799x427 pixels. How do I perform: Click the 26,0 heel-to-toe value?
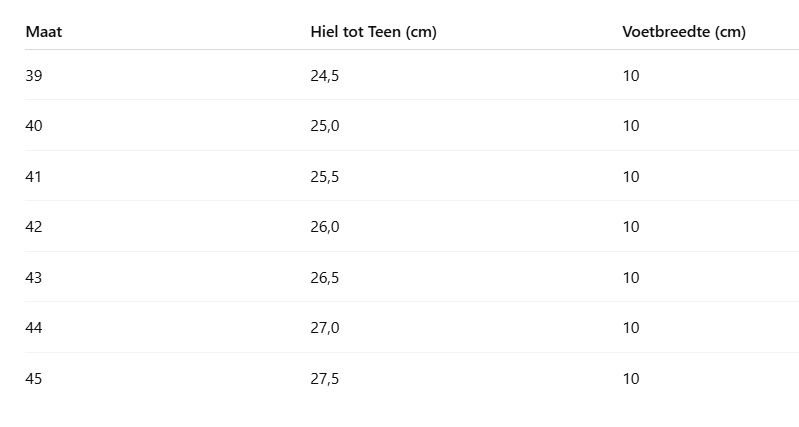(325, 227)
